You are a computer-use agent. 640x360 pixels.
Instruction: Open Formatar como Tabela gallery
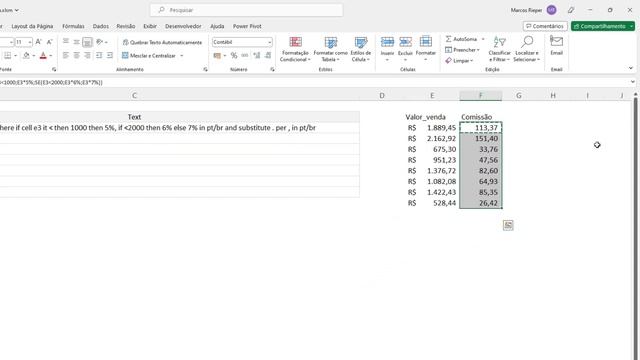tap(331, 49)
